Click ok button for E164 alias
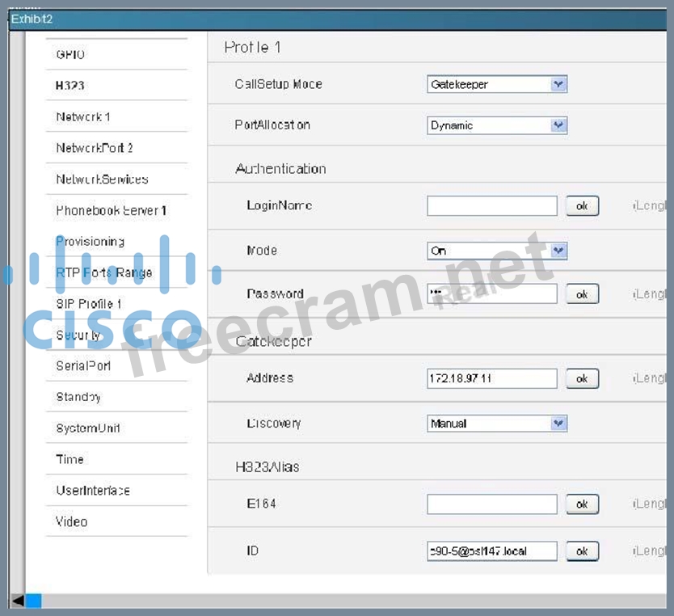 (x=582, y=504)
